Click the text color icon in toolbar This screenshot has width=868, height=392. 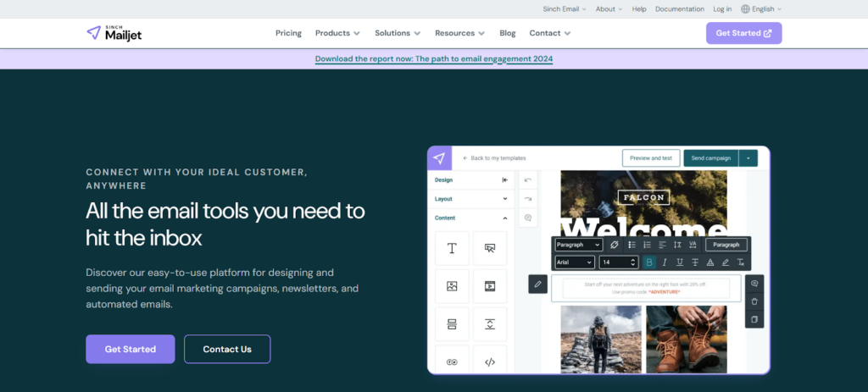click(710, 262)
